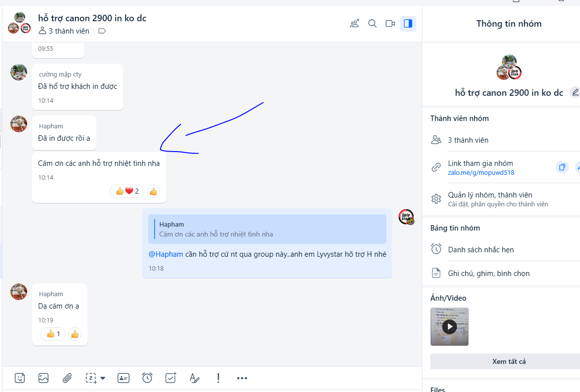Open "Ghi chú, ghim, bình chọn"
Viewport: 580px width, 392px height.
pyautogui.click(x=489, y=274)
